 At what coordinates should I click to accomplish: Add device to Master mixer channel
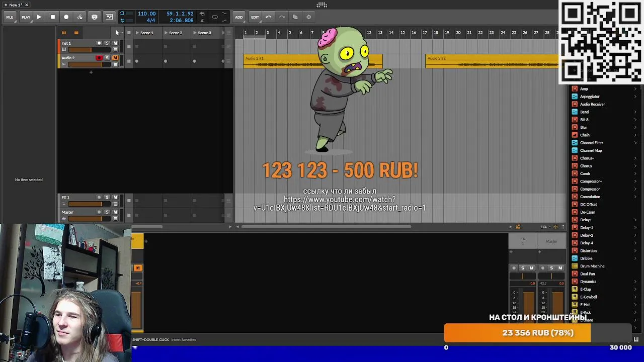point(540,252)
